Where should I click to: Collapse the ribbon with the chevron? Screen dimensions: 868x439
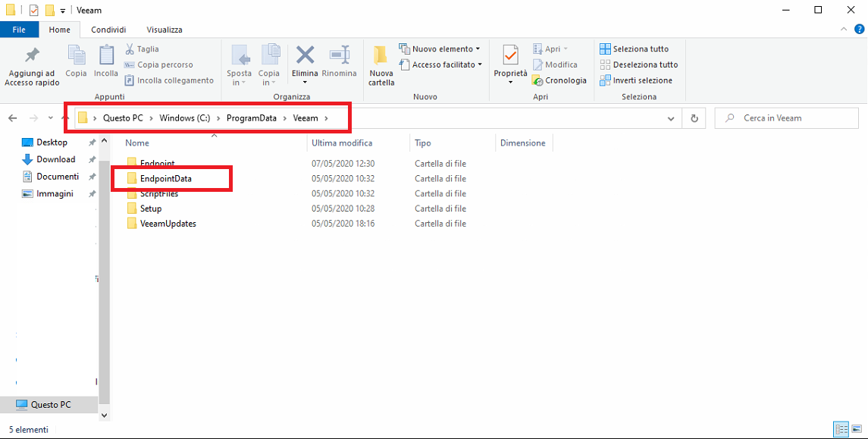pyautogui.click(x=844, y=30)
